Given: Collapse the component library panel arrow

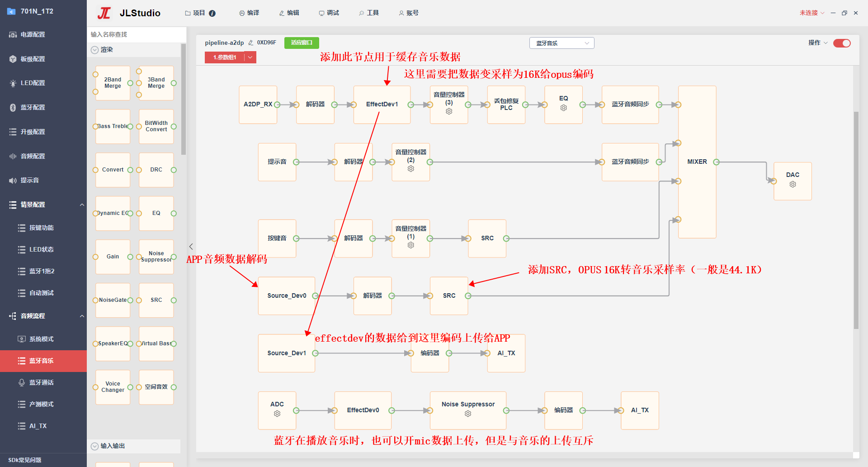Looking at the screenshot, I should point(191,247).
